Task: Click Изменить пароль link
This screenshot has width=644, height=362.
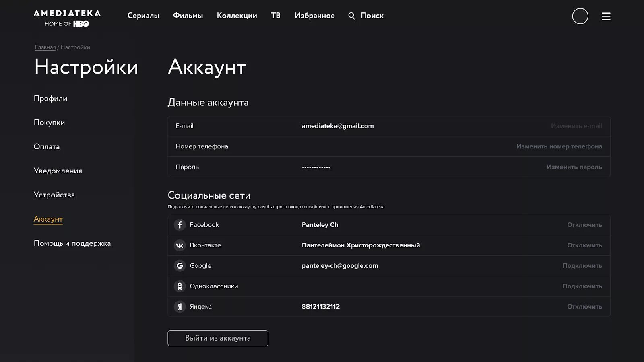Action: [574, 167]
